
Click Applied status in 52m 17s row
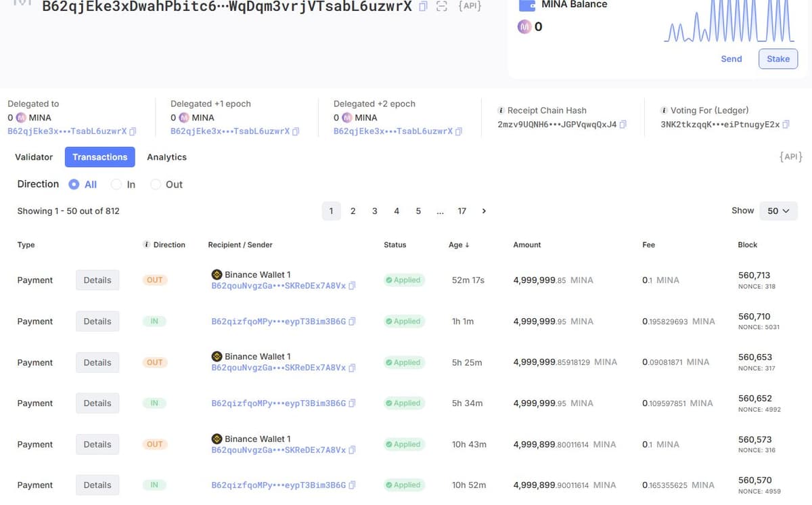404,280
